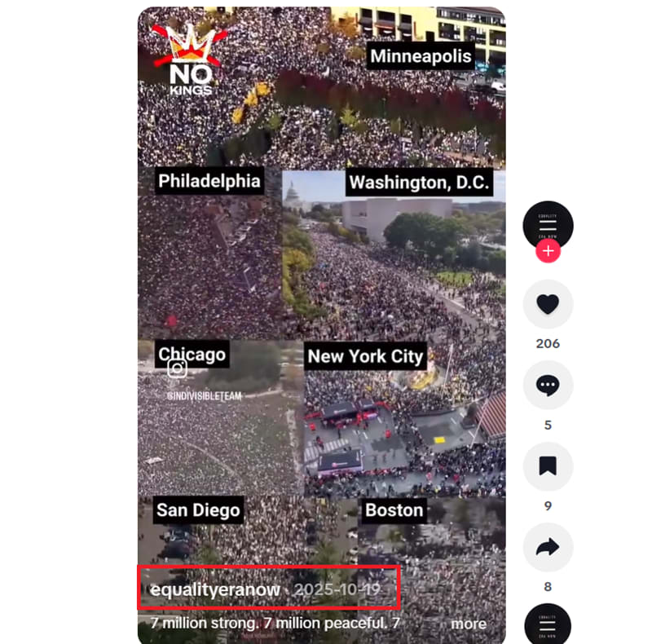Image resolution: width=652 pixels, height=644 pixels.
Task: Open the equalityeranow profile avatar
Action: (548, 225)
